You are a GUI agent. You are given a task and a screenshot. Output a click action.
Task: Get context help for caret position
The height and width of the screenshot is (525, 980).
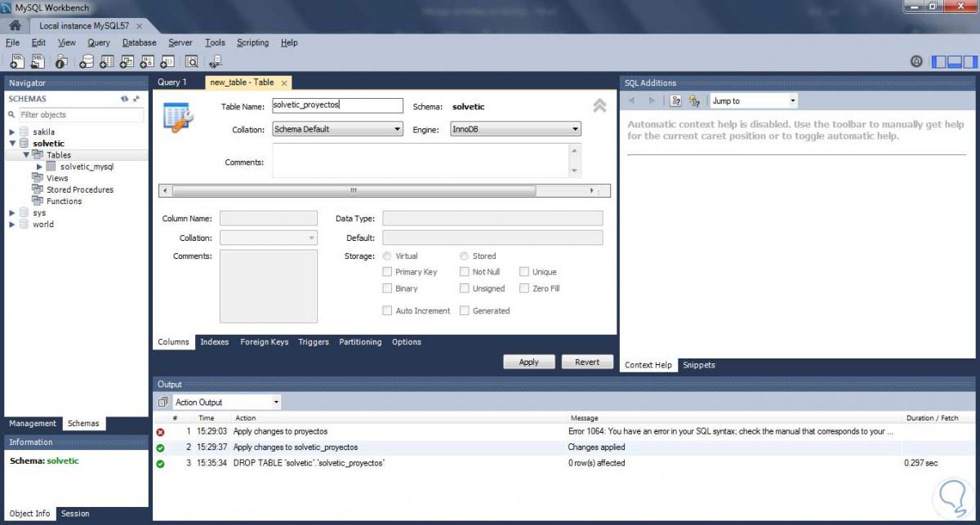coord(675,100)
